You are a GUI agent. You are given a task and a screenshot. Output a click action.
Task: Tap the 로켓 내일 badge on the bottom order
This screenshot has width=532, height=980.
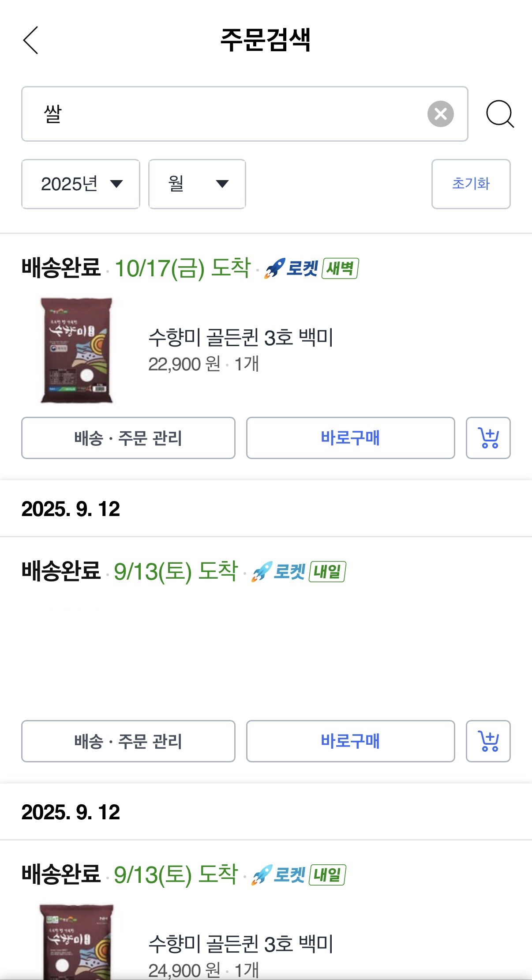pyautogui.click(x=299, y=874)
